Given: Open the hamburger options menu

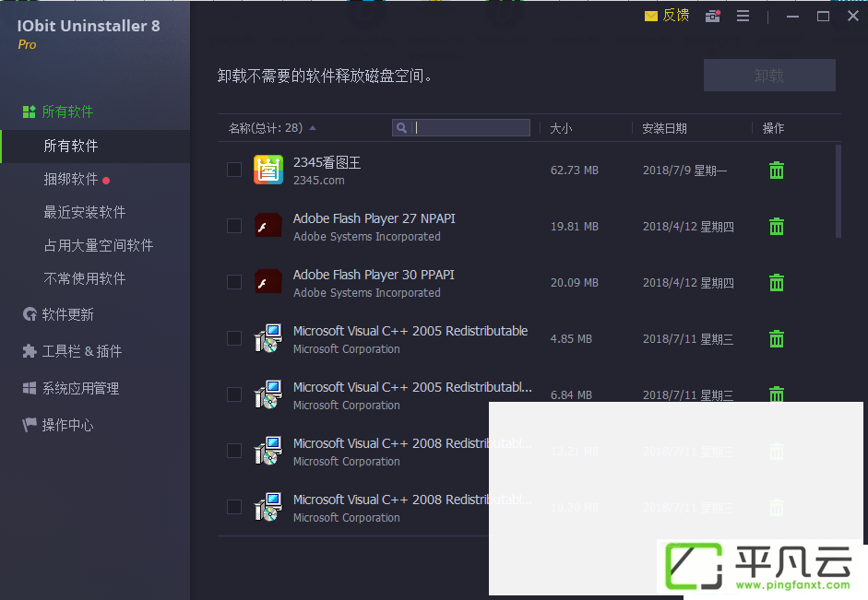Looking at the screenshot, I should (x=743, y=16).
